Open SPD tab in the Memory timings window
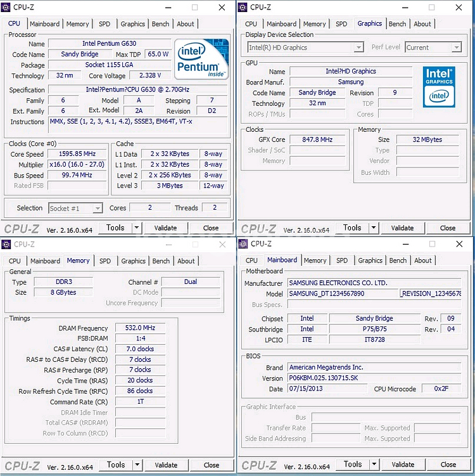The width and height of the screenshot is (475, 476). (105, 261)
